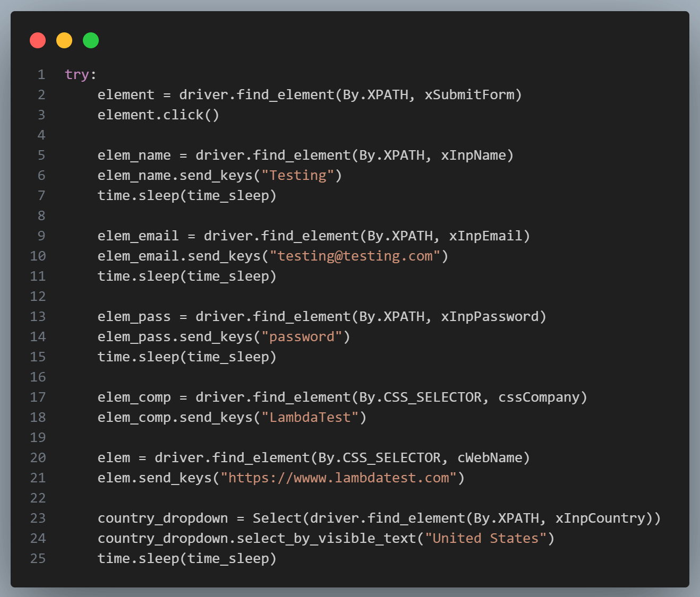Click the "LambdaTest" string on line 18
700x597 pixels.
coord(310,417)
